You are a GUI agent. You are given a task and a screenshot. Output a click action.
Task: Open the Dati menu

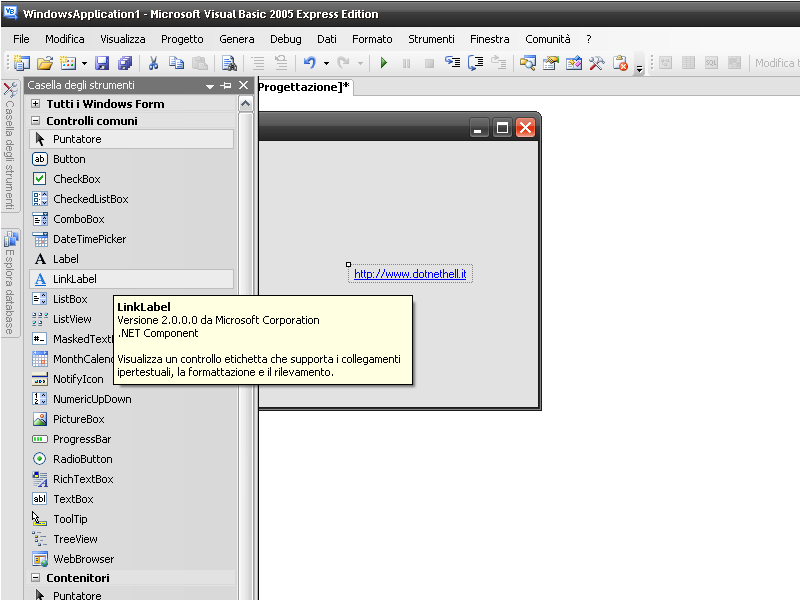[x=327, y=39]
